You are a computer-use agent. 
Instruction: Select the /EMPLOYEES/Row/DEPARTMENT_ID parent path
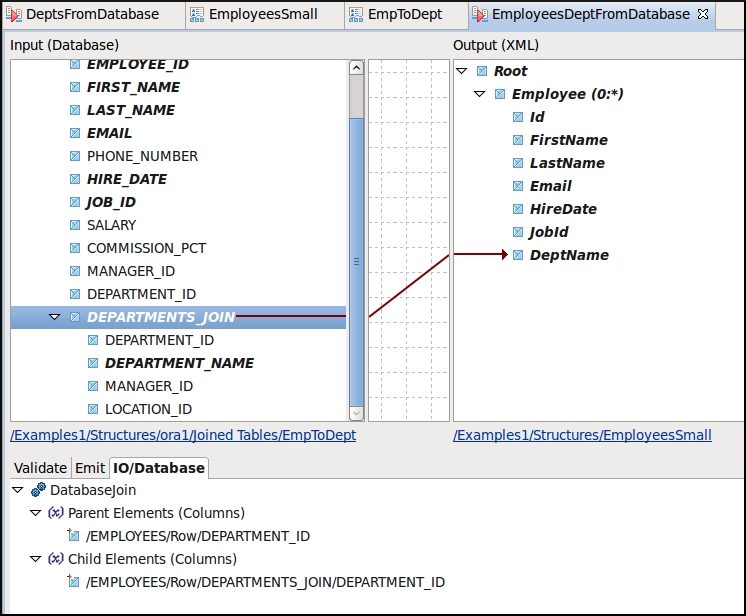(x=198, y=536)
